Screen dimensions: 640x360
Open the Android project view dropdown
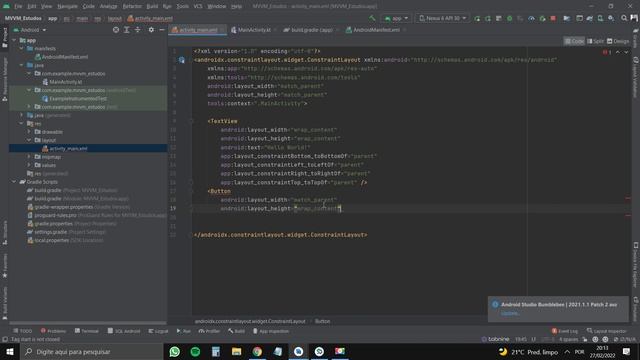tap(29, 30)
